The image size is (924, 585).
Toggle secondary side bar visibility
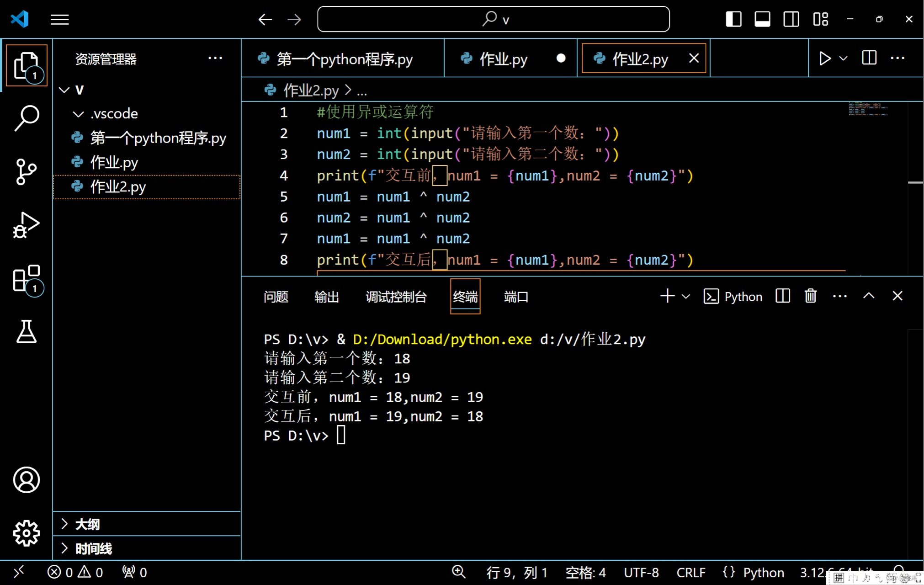(791, 19)
